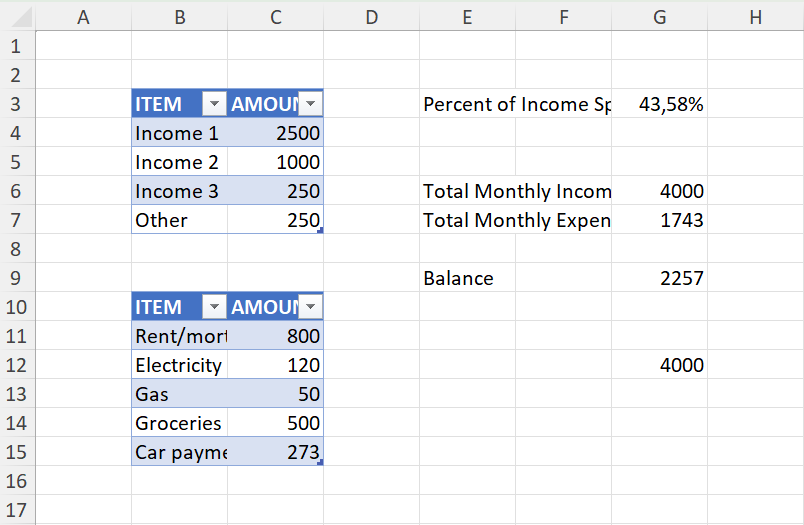Select the Rent/mortgage item cell
Viewport: 804px width, 525px height.
pyautogui.click(x=179, y=336)
